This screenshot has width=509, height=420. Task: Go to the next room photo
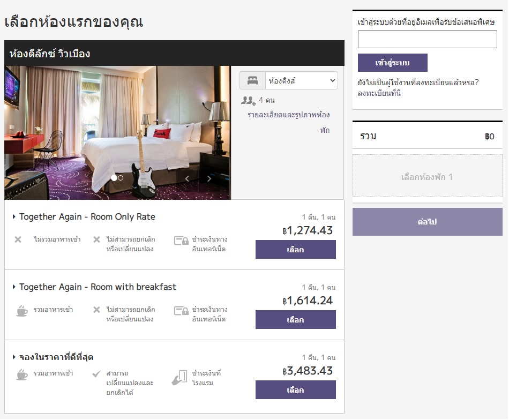209,178
